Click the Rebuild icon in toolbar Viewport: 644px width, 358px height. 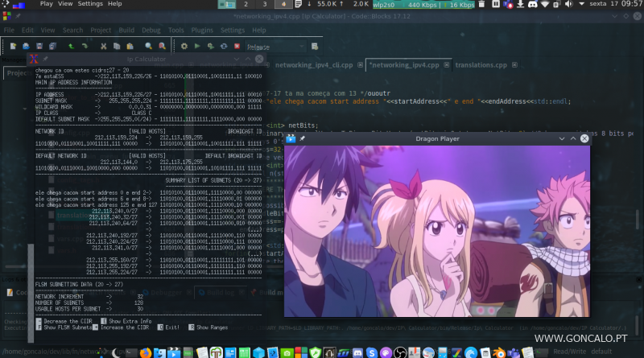pos(224,46)
